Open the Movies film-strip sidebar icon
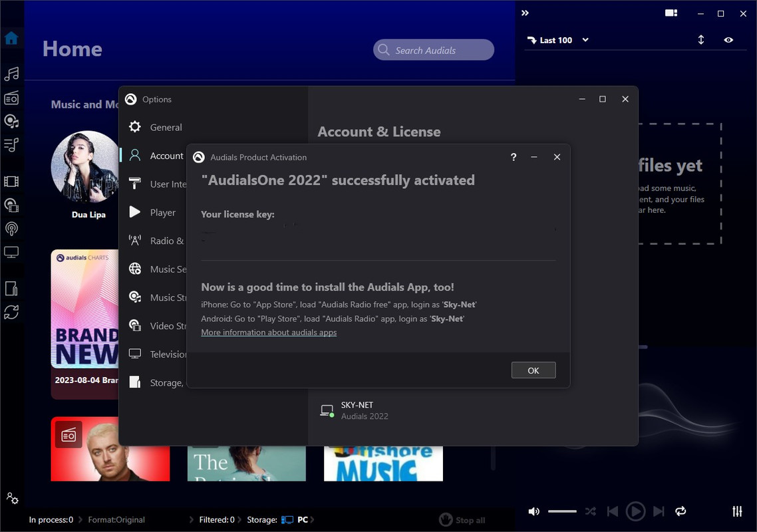Image resolution: width=757 pixels, height=532 pixels. [x=11, y=181]
